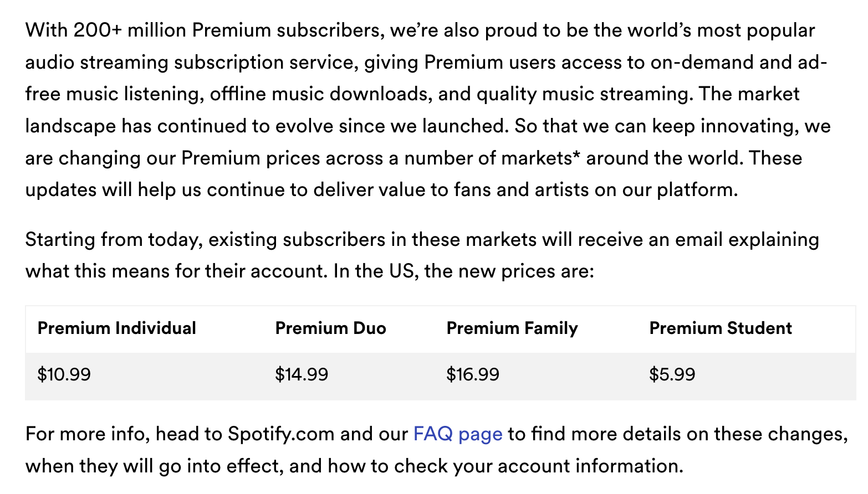
Task: Click the '200+ million' text in first line
Action: (130, 30)
